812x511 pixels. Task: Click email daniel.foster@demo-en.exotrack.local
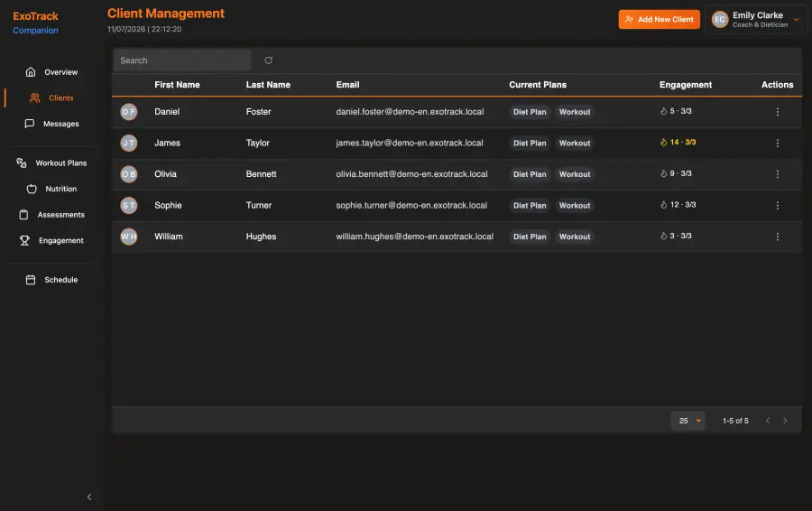point(410,111)
